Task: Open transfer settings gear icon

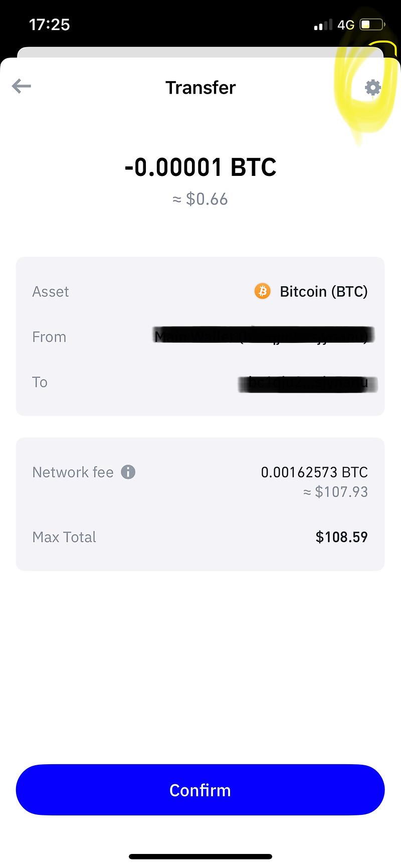Action: tap(372, 88)
